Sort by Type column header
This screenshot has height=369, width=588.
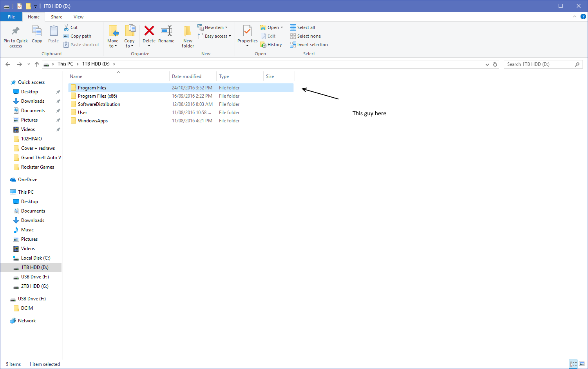[240, 76]
